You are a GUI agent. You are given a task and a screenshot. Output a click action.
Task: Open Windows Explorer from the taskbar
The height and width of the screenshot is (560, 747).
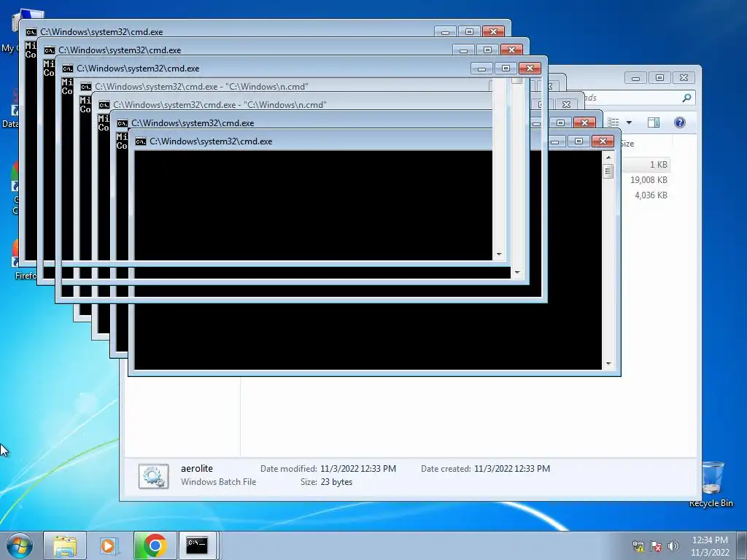[x=65, y=545]
